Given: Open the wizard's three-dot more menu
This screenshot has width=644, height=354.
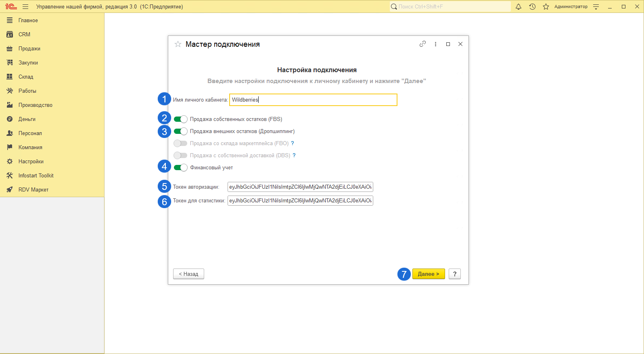Looking at the screenshot, I should click(x=435, y=44).
